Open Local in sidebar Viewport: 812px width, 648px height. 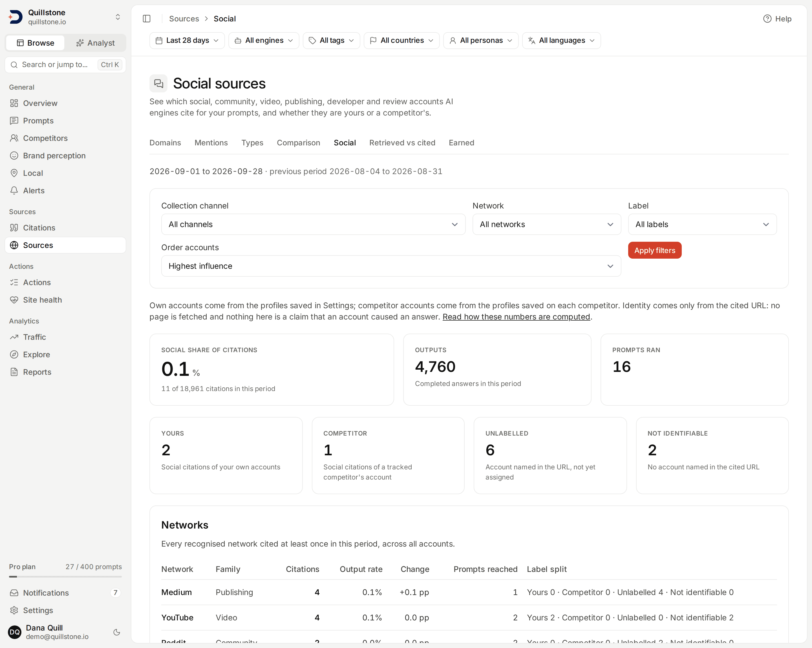pos(65,173)
